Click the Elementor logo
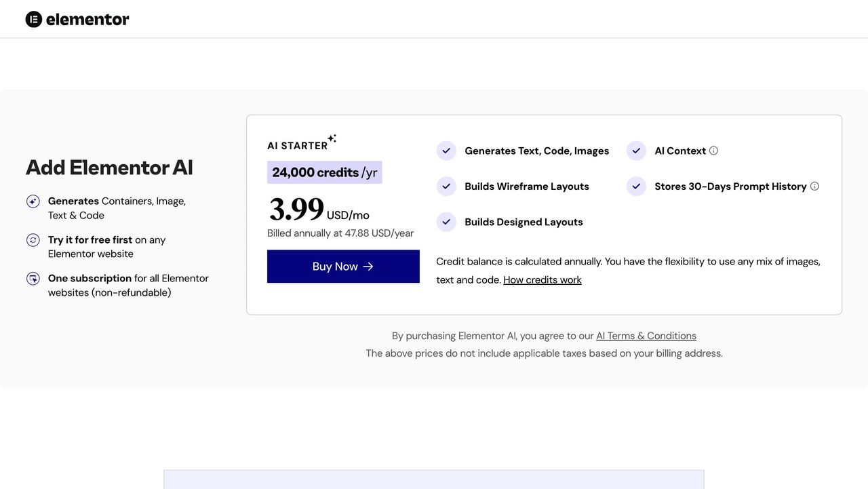868x489 pixels. (77, 19)
